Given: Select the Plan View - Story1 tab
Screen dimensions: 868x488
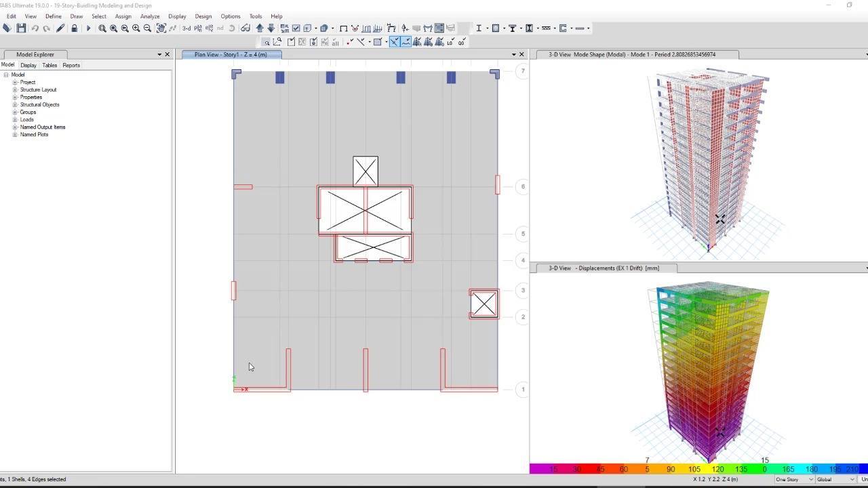Looking at the screenshot, I should 231,54.
